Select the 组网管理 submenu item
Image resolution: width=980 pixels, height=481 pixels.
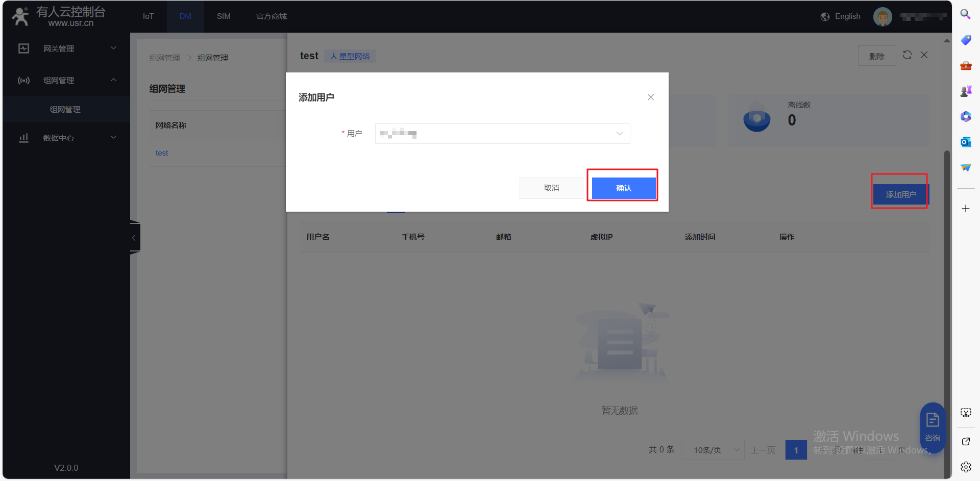click(65, 109)
